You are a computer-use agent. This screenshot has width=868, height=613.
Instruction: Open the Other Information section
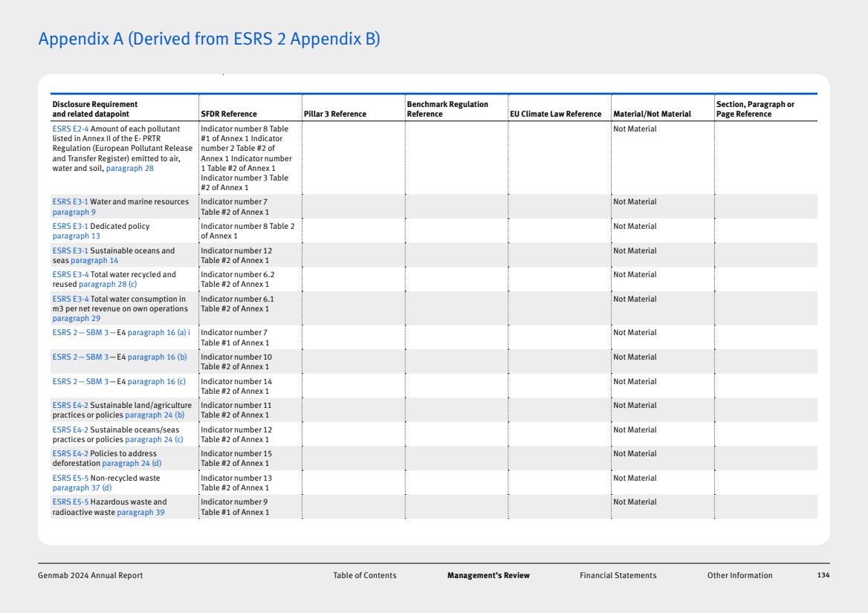tap(739, 575)
